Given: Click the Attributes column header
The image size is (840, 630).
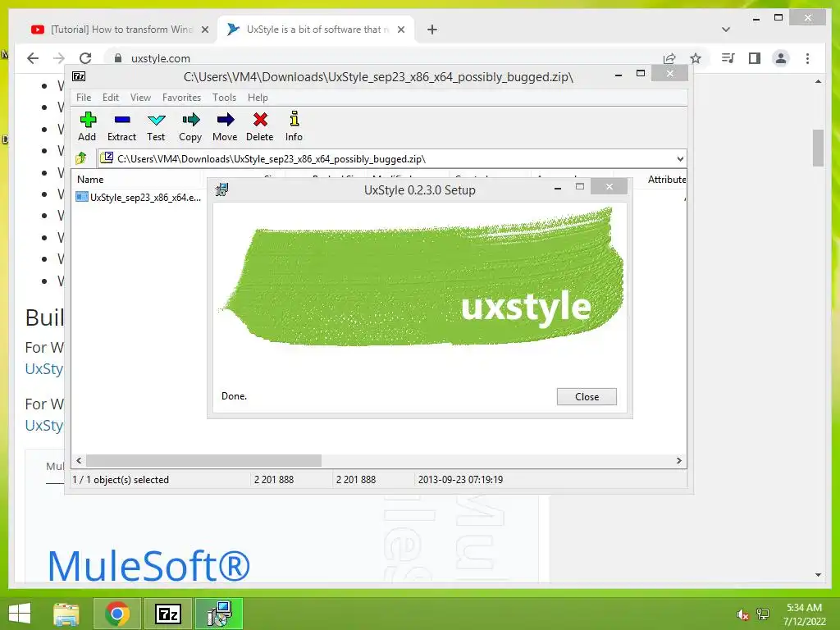Looking at the screenshot, I should (x=666, y=180).
